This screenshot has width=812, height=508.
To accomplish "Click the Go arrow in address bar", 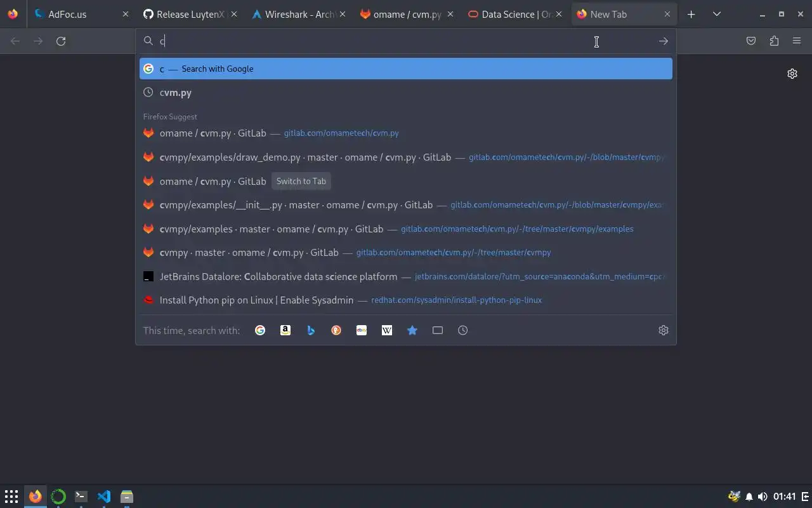I will pos(664,41).
